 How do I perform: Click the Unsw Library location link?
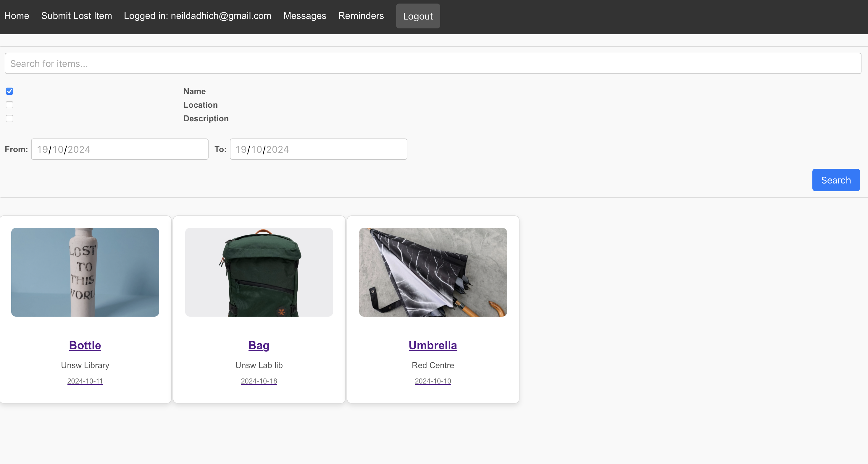(85, 365)
